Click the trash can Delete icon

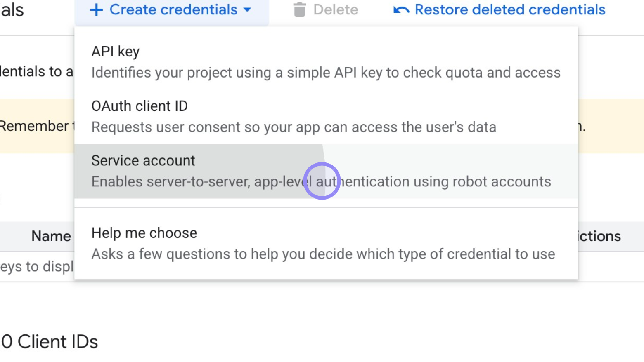point(300,9)
